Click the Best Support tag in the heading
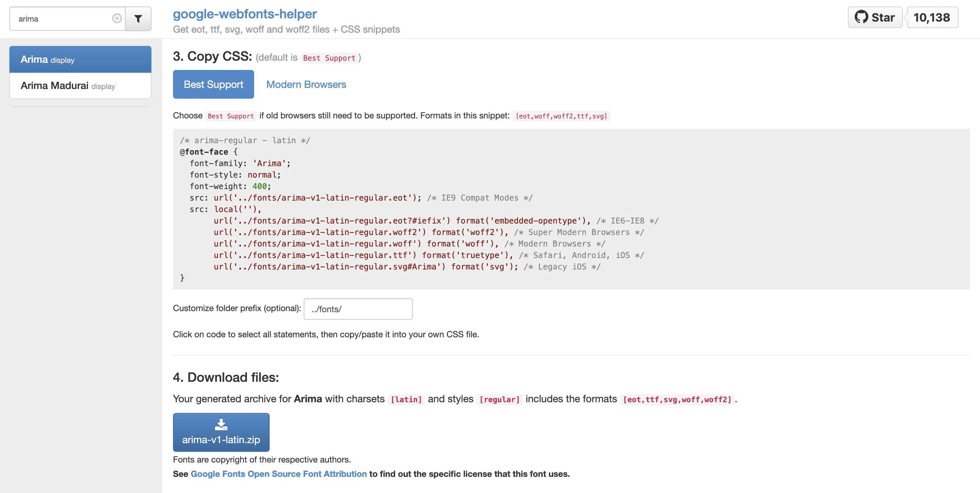 [x=329, y=58]
